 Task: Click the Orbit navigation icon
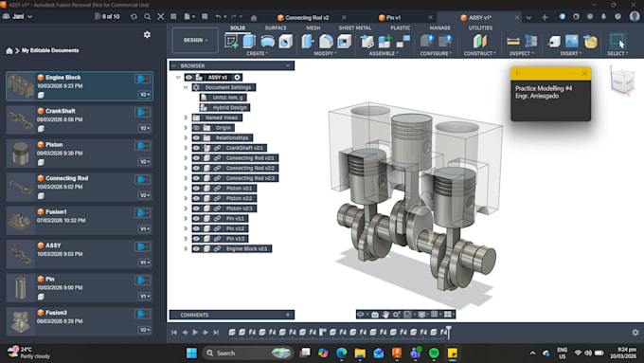[x=361, y=315]
